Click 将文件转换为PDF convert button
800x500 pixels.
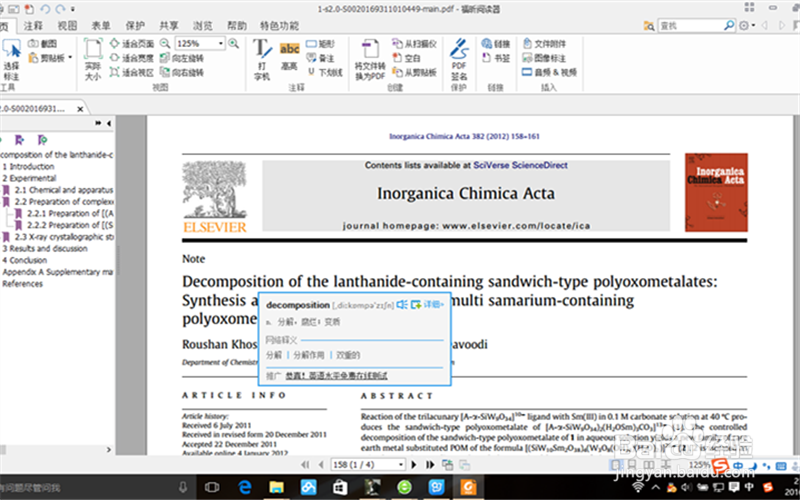[370, 60]
